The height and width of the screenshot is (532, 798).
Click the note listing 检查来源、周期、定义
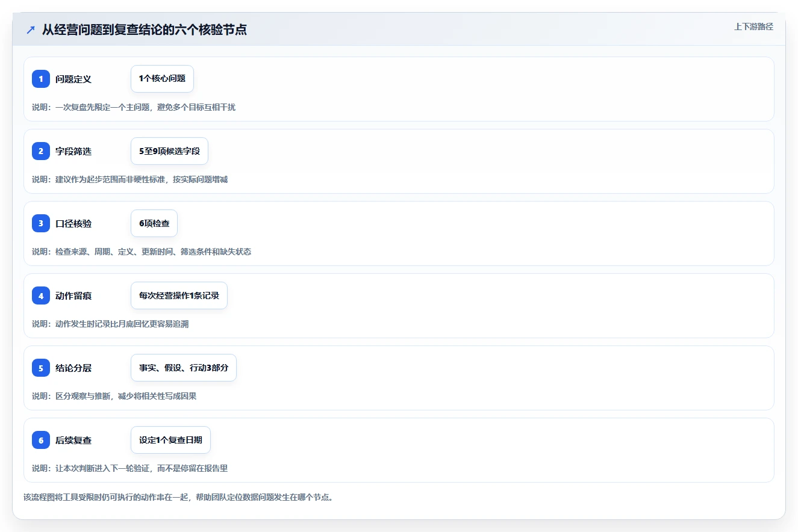(142, 252)
